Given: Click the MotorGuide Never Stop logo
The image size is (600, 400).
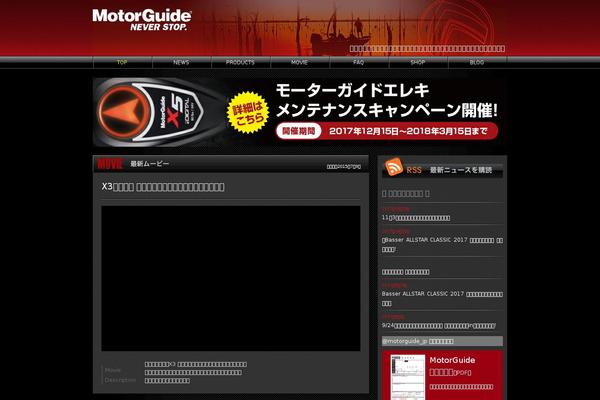Looking at the screenshot, I should [x=142, y=20].
